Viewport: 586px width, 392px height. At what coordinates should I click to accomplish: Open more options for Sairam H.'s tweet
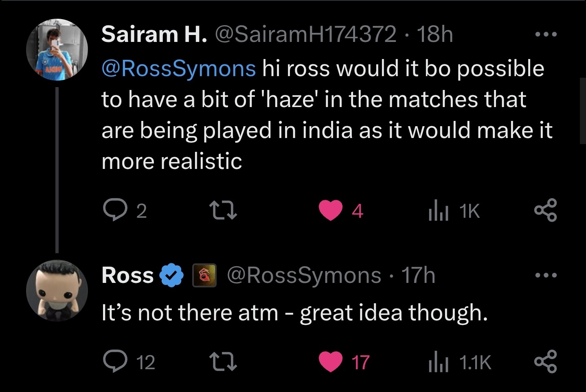click(545, 35)
